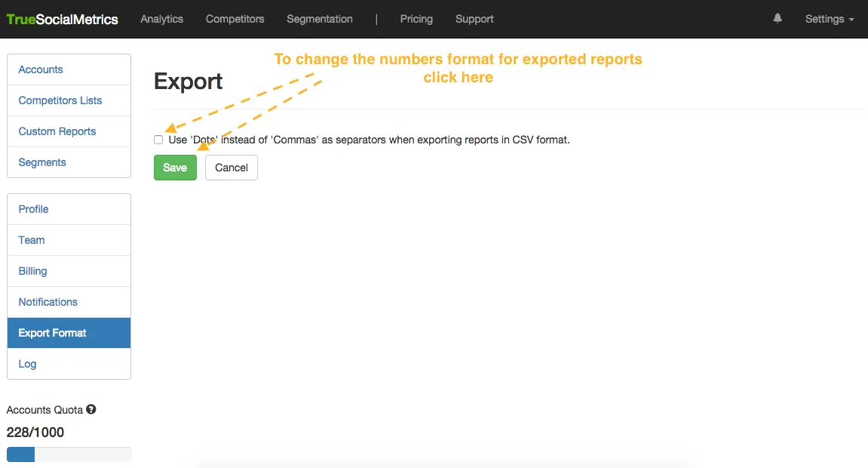Open the Support page
The image size is (868, 468).
tap(474, 19)
